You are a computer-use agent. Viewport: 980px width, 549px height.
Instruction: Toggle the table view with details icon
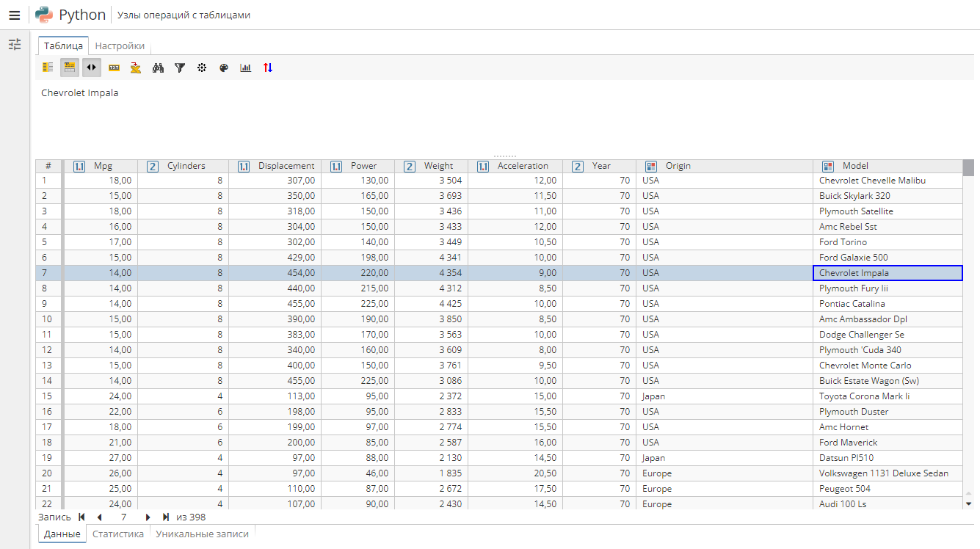pyautogui.click(x=70, y=68)
